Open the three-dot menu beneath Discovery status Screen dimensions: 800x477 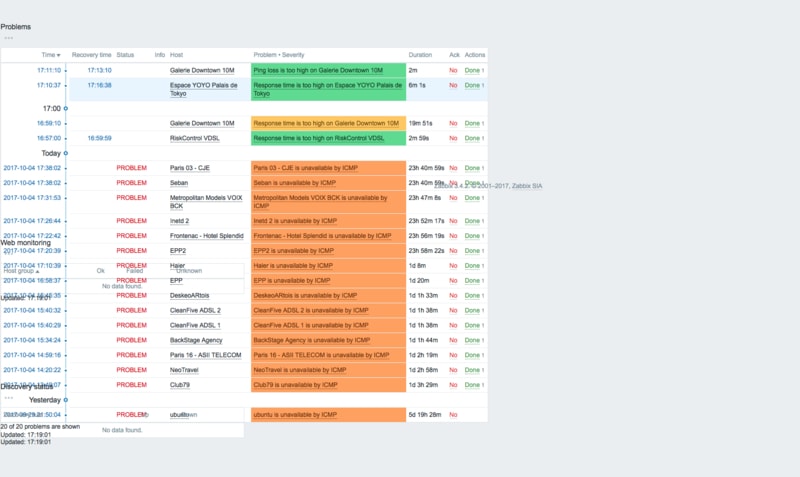9,398
